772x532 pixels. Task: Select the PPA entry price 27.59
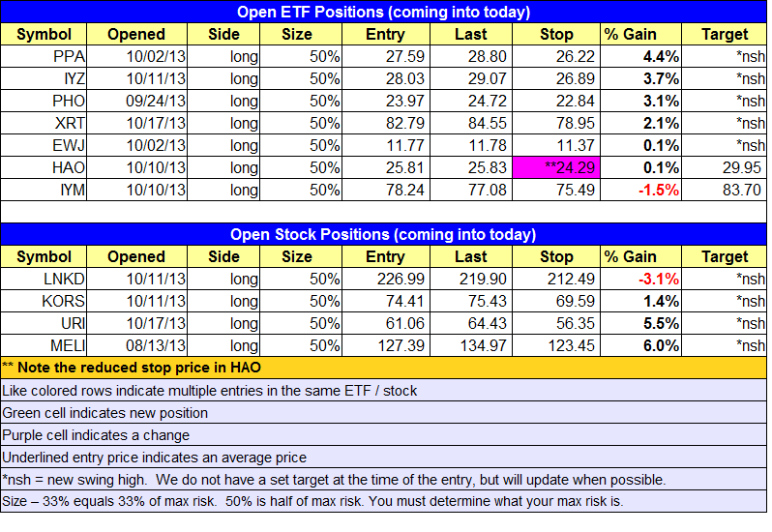coord(386,56)
